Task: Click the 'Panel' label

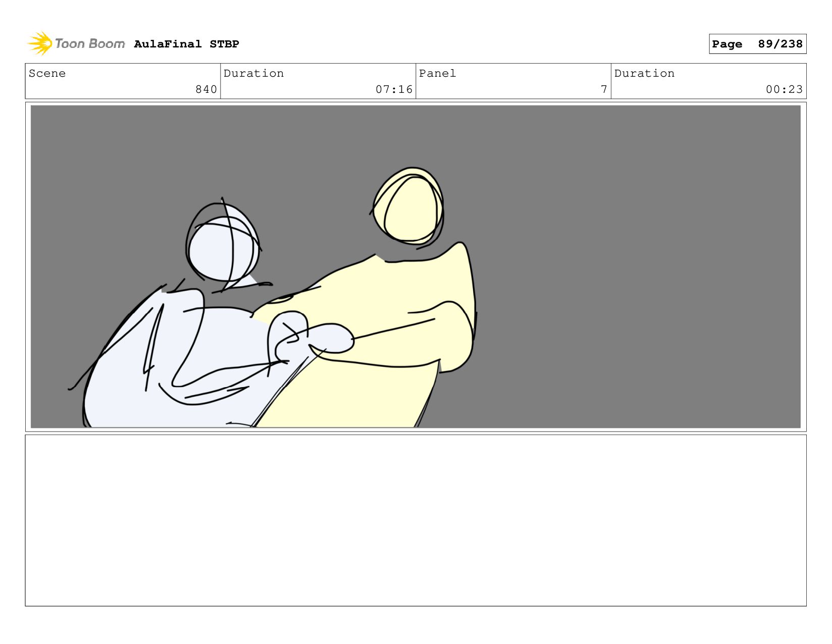Action: (x=437, y=73)
